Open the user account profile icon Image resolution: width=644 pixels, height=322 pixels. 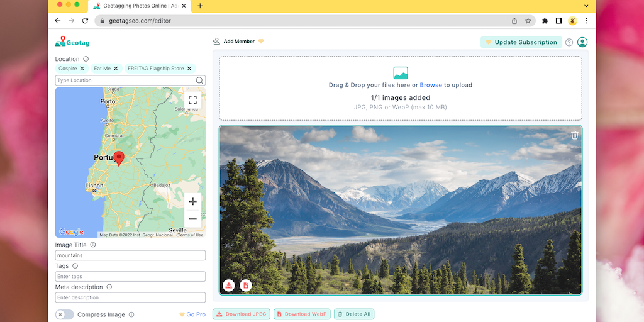(x=582, y=42)
